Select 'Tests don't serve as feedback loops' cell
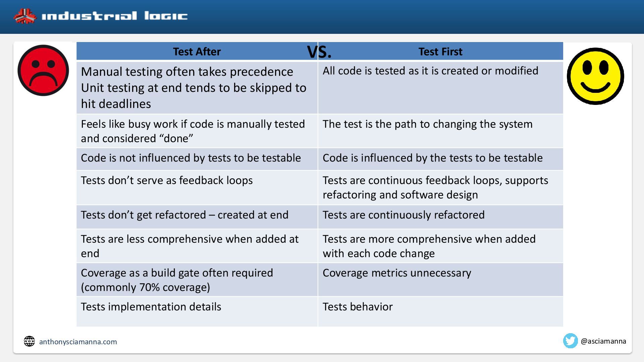 pos(197,187)
